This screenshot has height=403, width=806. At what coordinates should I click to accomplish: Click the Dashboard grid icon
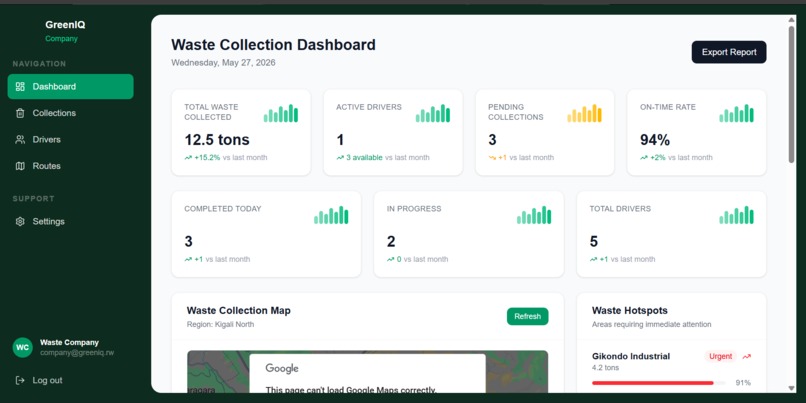(x=20, y=86)
